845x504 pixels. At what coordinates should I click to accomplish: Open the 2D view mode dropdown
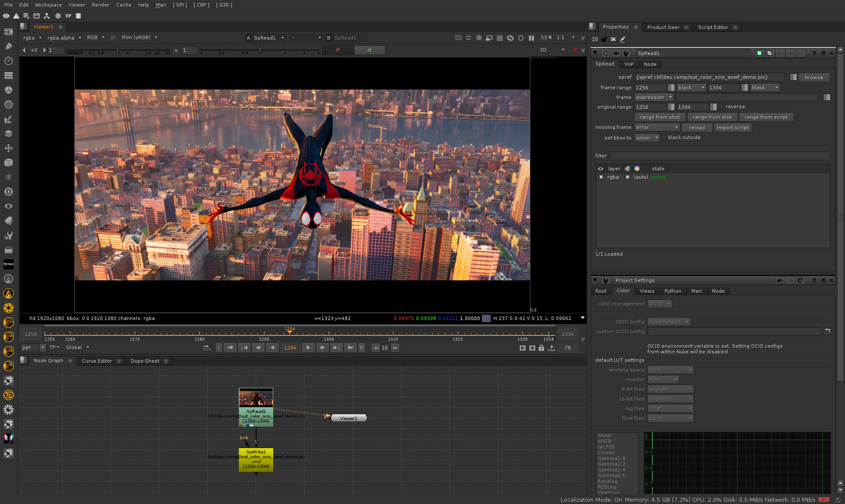[552, 50]
